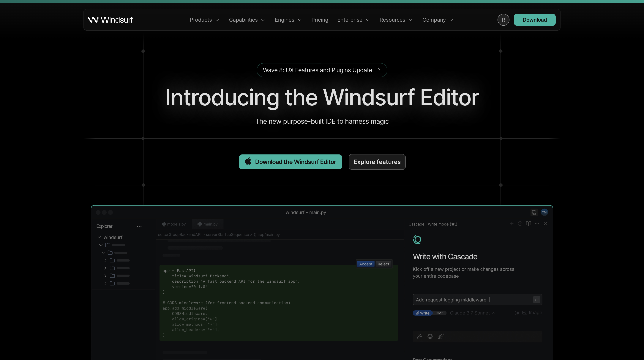Reject the suggested code change

[383, 264]
